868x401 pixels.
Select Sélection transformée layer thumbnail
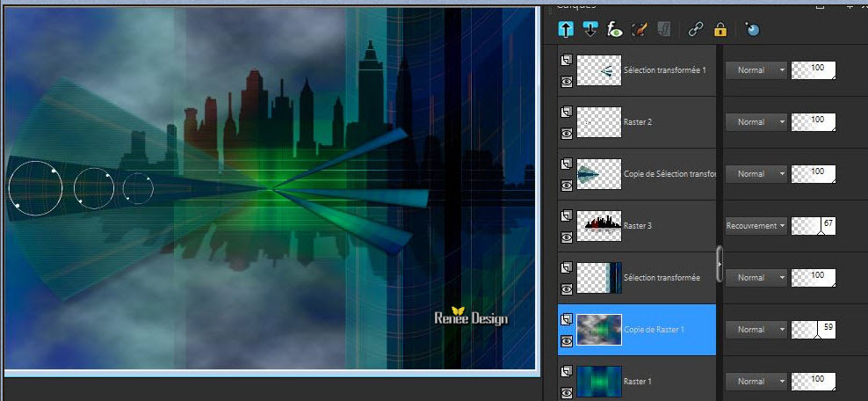pos(599,278)
